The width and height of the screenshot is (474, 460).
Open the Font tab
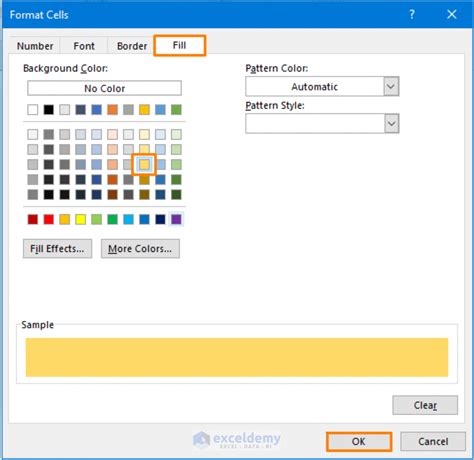click(84, 46)
